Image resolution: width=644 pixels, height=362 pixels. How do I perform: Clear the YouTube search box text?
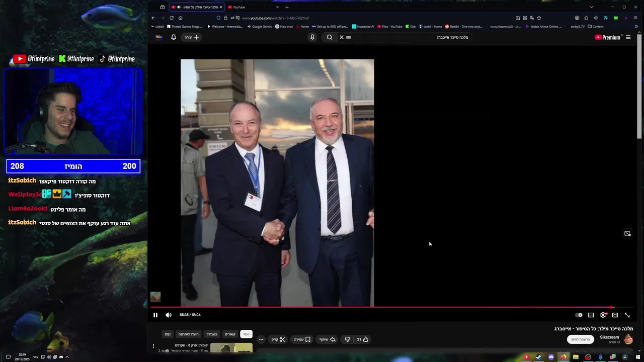point(342,37)
